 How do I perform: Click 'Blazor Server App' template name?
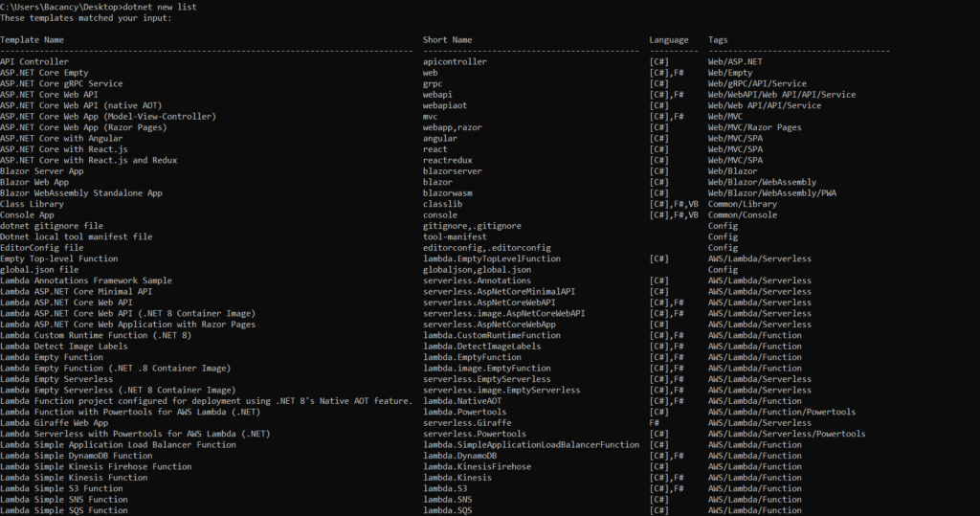pos(42,170)
